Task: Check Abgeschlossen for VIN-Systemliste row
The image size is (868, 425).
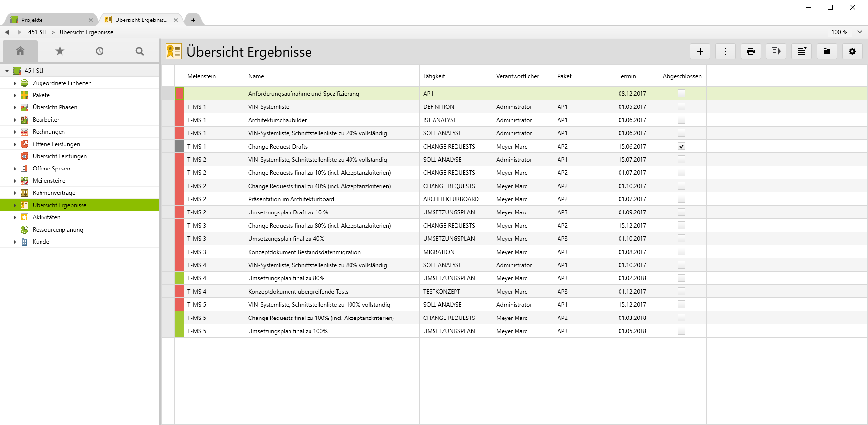Action: (682, 106)
